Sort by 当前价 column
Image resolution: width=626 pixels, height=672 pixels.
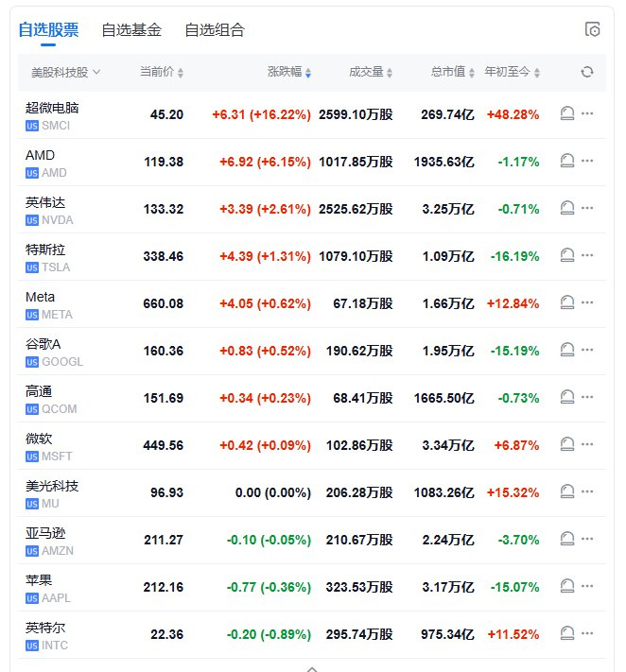point(162,72)
